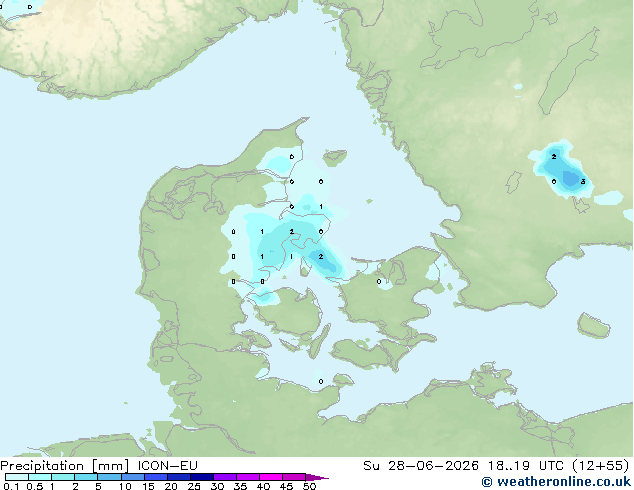Click the '(12+55)' forecast run label
This screenshot has width=634, height=490.
pos(601,466)
